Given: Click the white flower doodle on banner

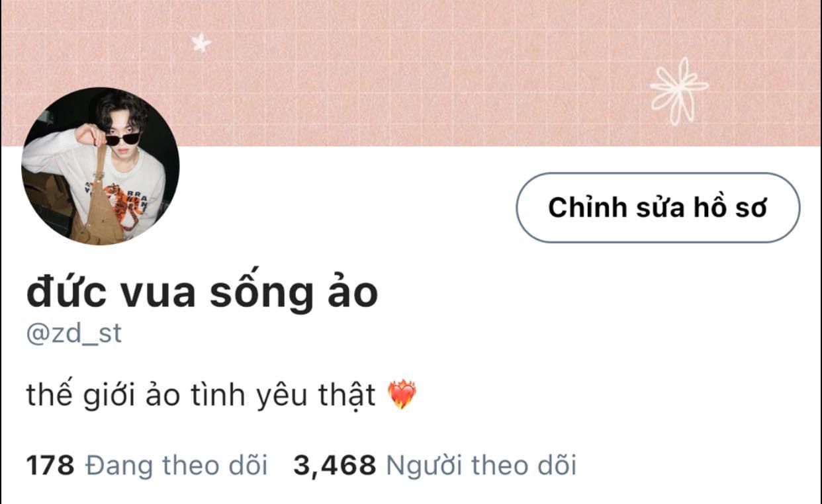Looking at the screenshot, I should tap(678, 91).
